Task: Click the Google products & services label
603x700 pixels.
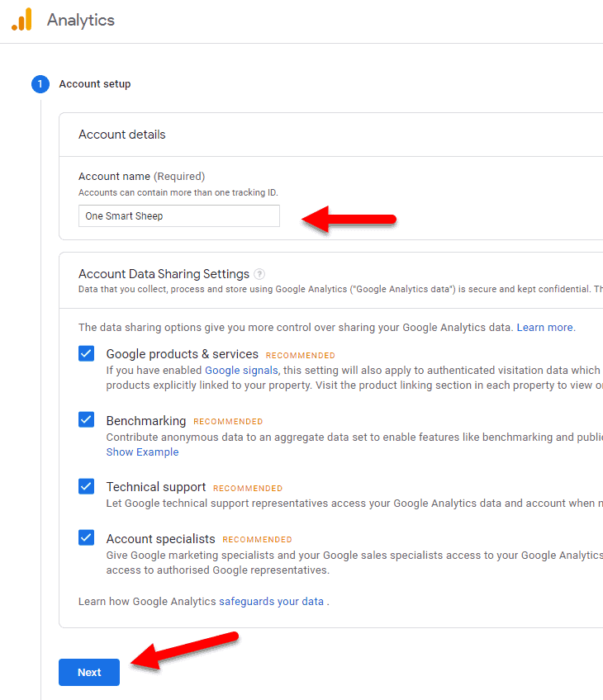Action: click(183, 354)
